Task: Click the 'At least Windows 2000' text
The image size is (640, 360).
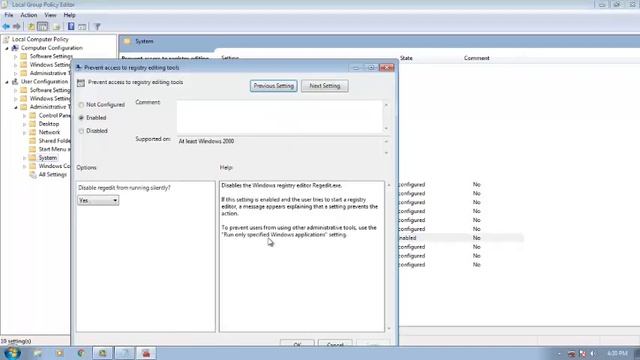Action: (207, 141)
